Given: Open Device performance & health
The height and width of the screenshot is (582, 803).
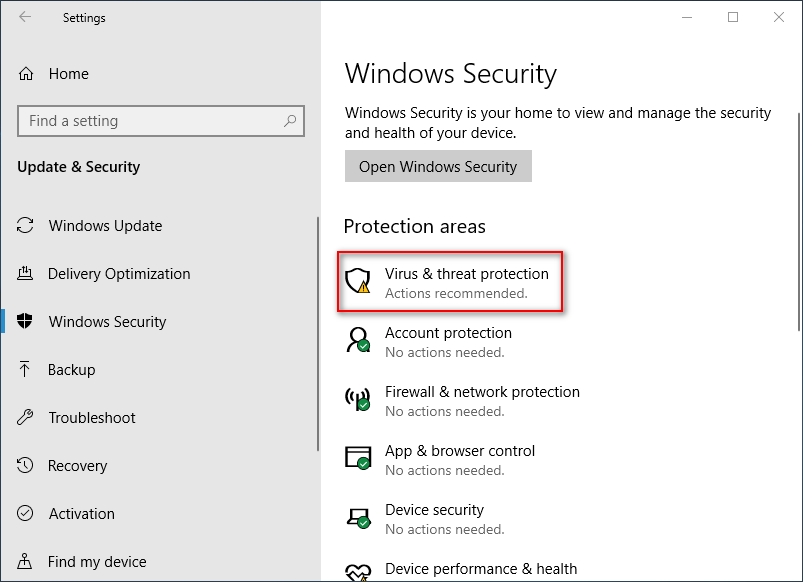Looking at the screenshot, I should click(x=481, y=569).
